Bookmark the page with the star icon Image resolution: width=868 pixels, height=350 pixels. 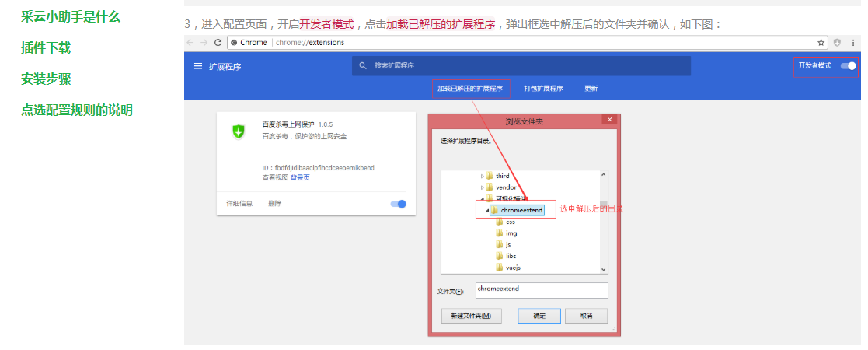pyautogui.click(x=821, y=43)
